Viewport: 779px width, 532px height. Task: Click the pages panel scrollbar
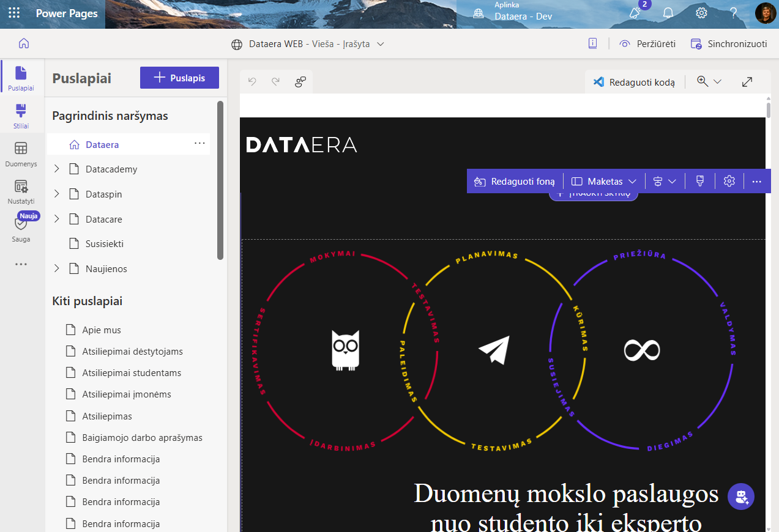tap(220, 180)
